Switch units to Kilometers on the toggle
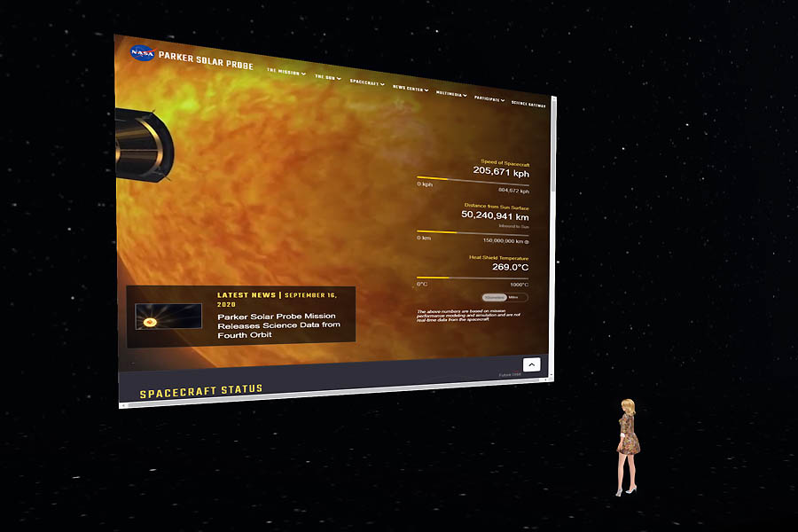This screenshot has width=798, height=532. pos(494,297)
